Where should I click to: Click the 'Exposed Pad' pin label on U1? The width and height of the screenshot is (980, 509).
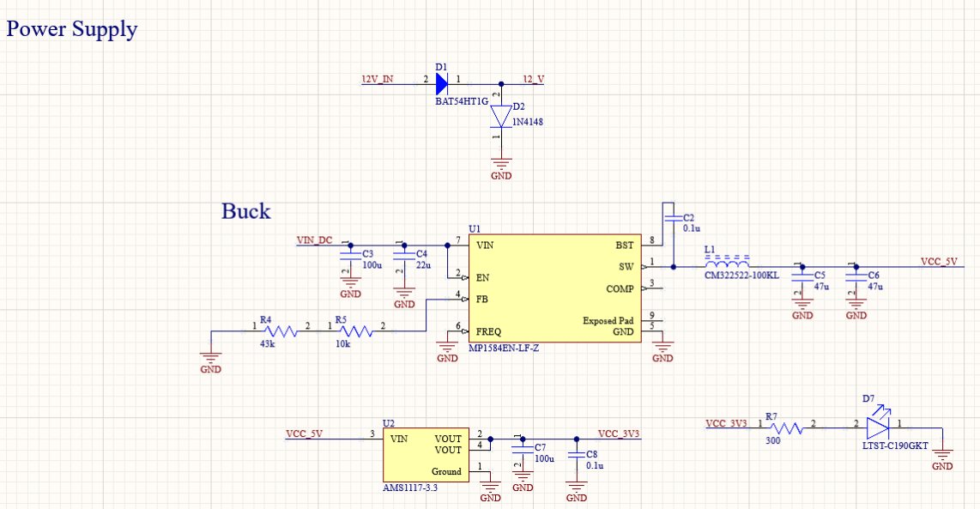(608, 321)
